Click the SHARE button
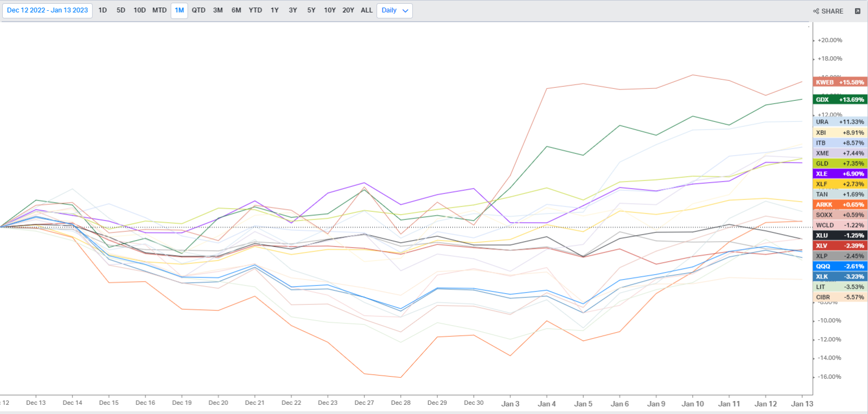The height and width of the screenshot is (414, 868). click(x=828, y=11)
